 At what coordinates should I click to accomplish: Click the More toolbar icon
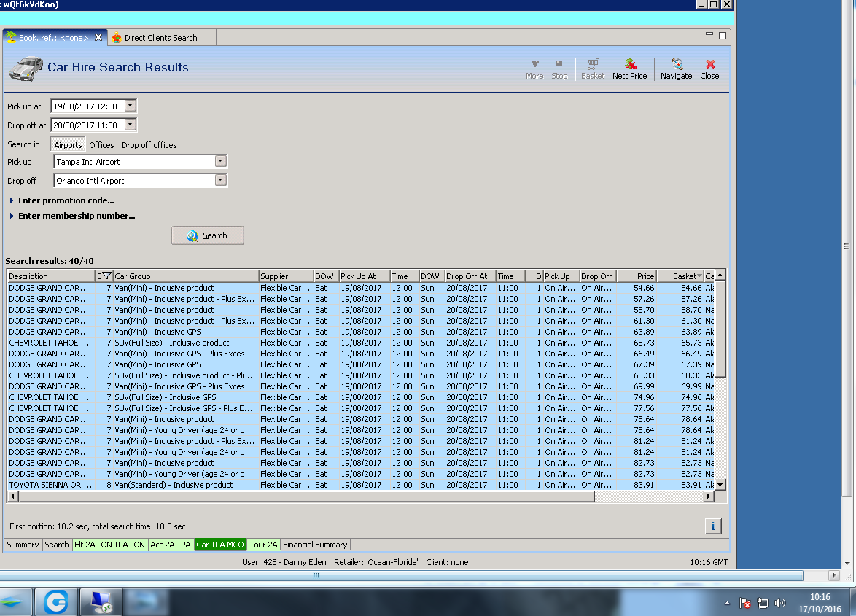tap(534, 69)
